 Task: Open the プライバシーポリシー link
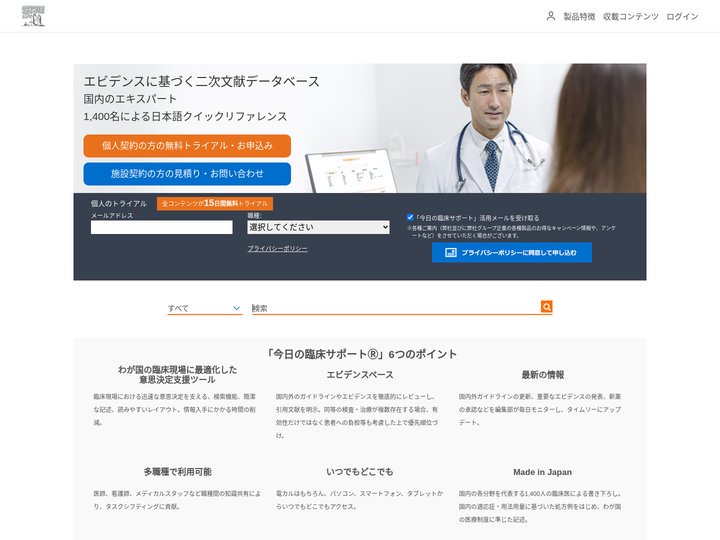277,248
